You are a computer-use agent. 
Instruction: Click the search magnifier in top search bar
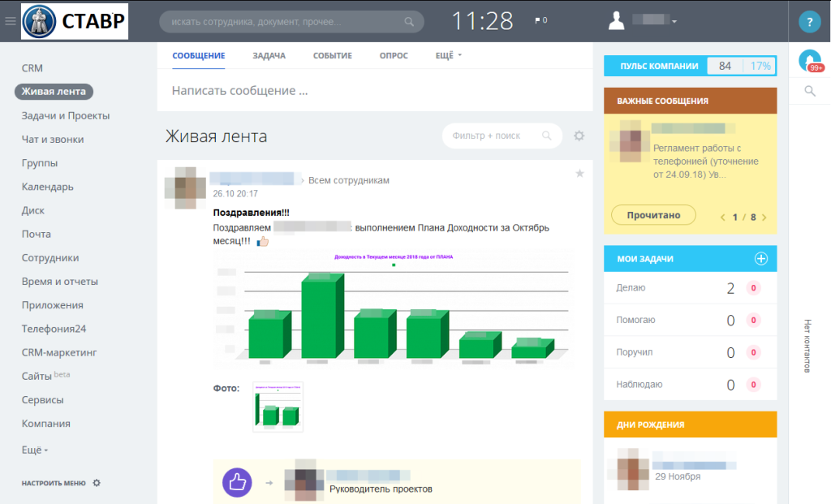[x=409, y=22]
